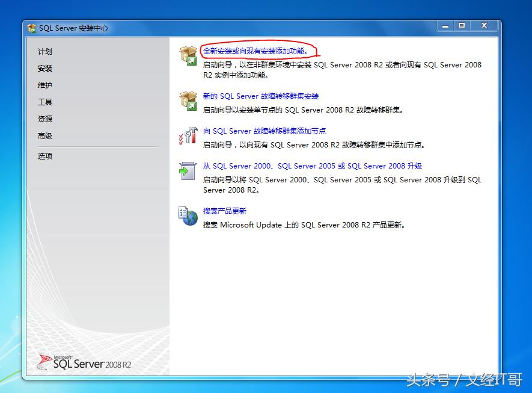
Task: Open the 高级 section
Action: coord(45,135)
